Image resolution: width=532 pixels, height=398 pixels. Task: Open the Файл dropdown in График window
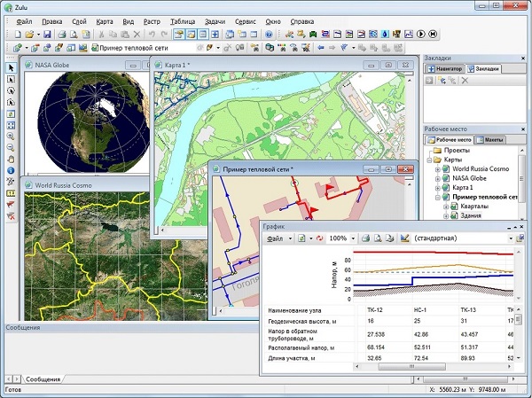pyautogui.click(x=278, y=238)
